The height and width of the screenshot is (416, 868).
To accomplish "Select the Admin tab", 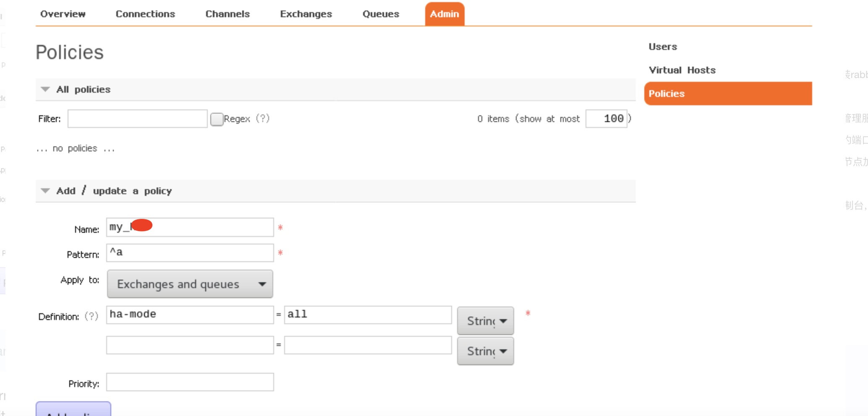I will (x=444, y=14).
